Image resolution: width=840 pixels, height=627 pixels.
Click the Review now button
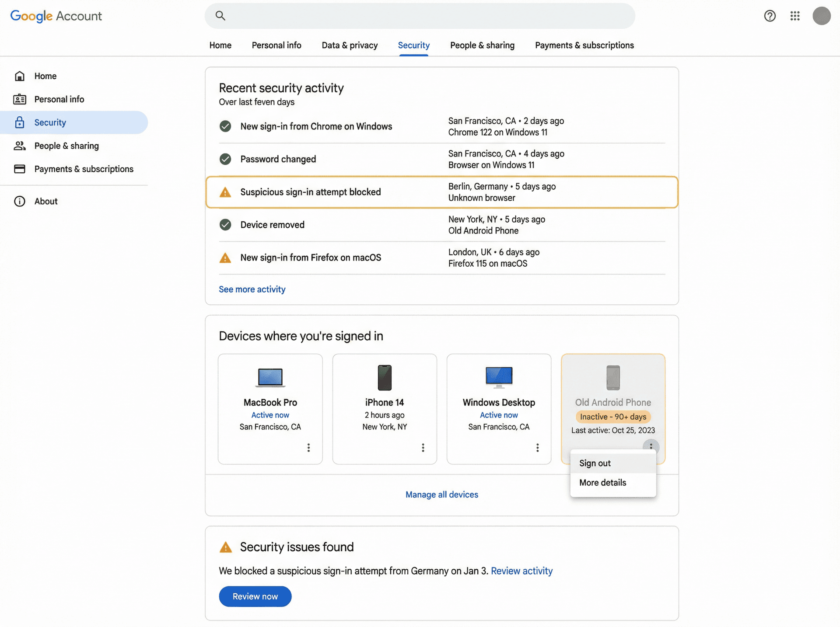[x=255, y=596]
